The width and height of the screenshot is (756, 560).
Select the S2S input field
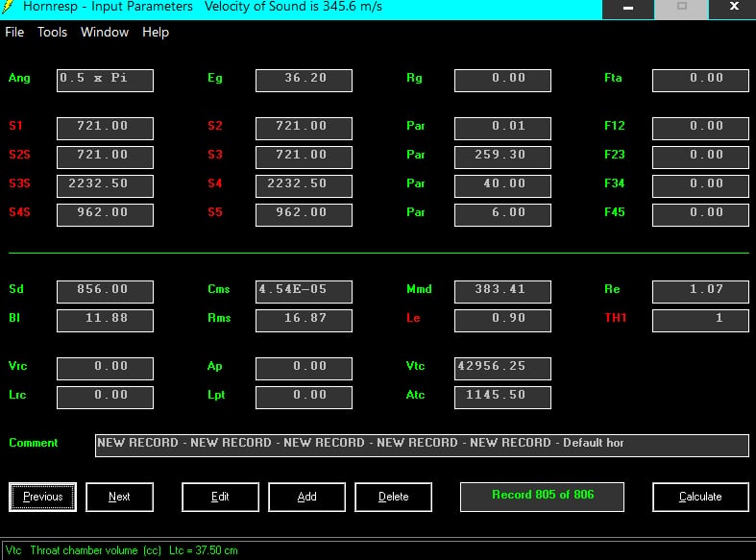pyautogui.click(x=105, y=158)
